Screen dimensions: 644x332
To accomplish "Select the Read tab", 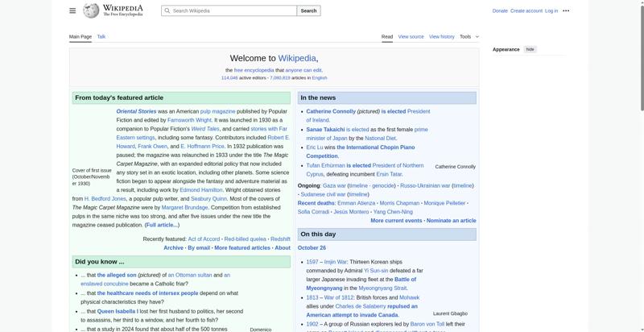I will pyautogui.click(x=387, y=36).
